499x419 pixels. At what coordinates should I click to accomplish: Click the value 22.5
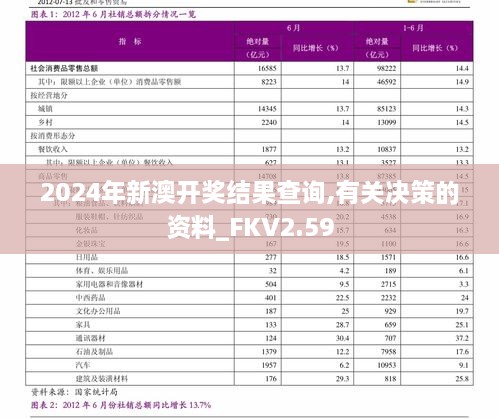[x=342, y=298]
